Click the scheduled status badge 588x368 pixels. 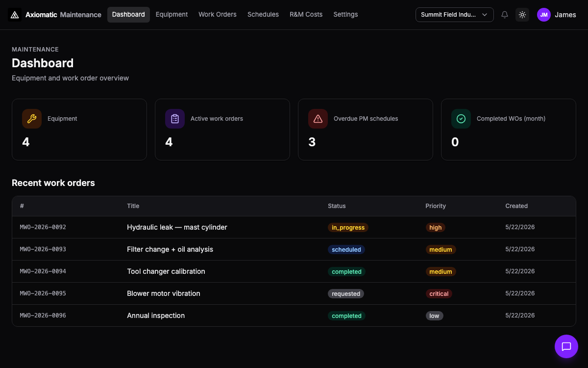[x=346, y=250]
